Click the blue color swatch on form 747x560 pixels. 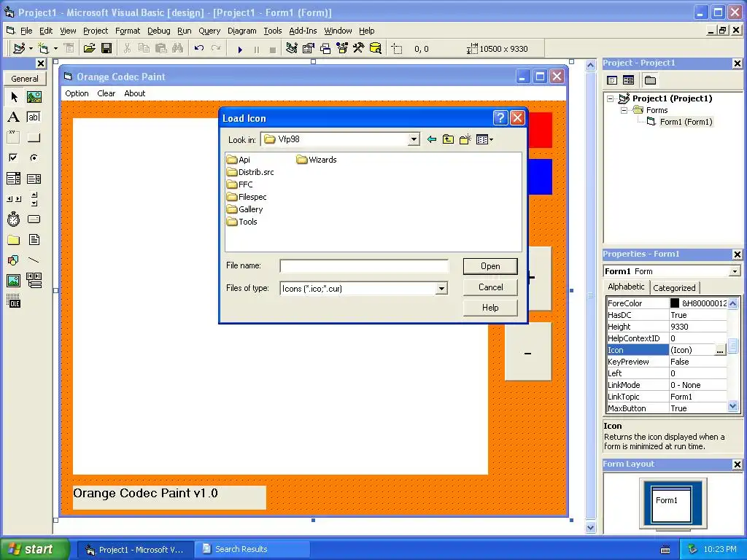541,176
